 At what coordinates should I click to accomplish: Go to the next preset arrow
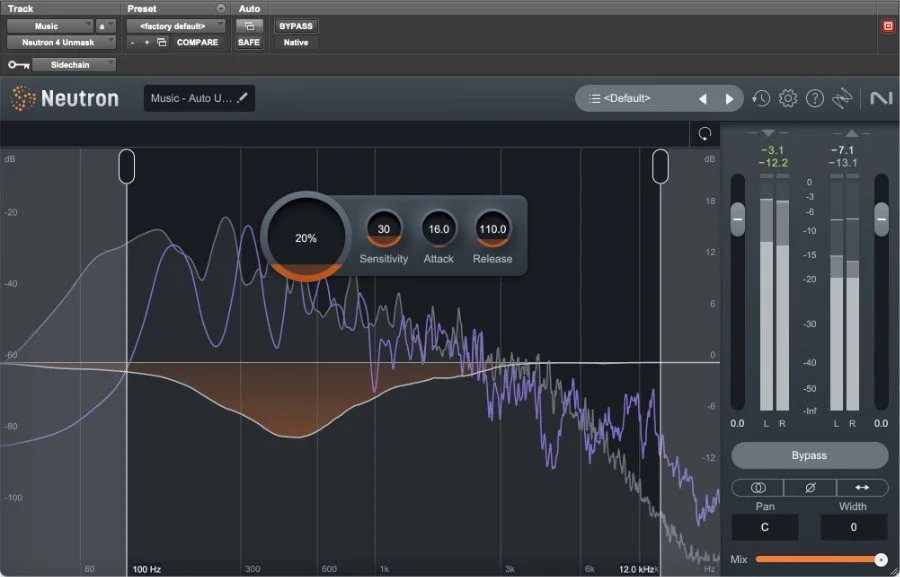(729, 99)
